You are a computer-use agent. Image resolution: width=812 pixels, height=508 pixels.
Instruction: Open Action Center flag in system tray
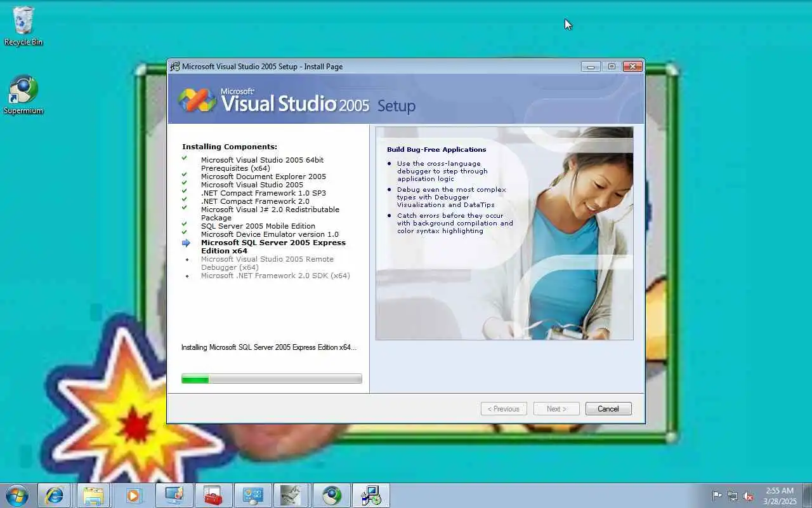point(717,496)
